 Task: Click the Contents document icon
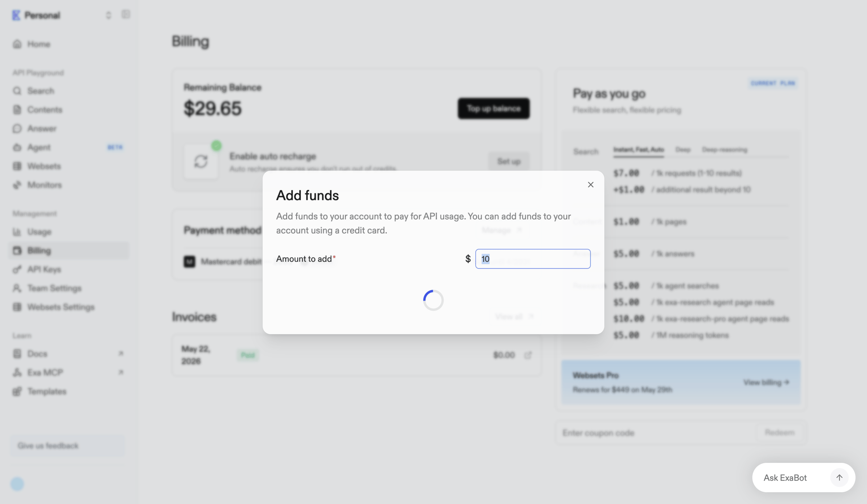coord(17,109)
